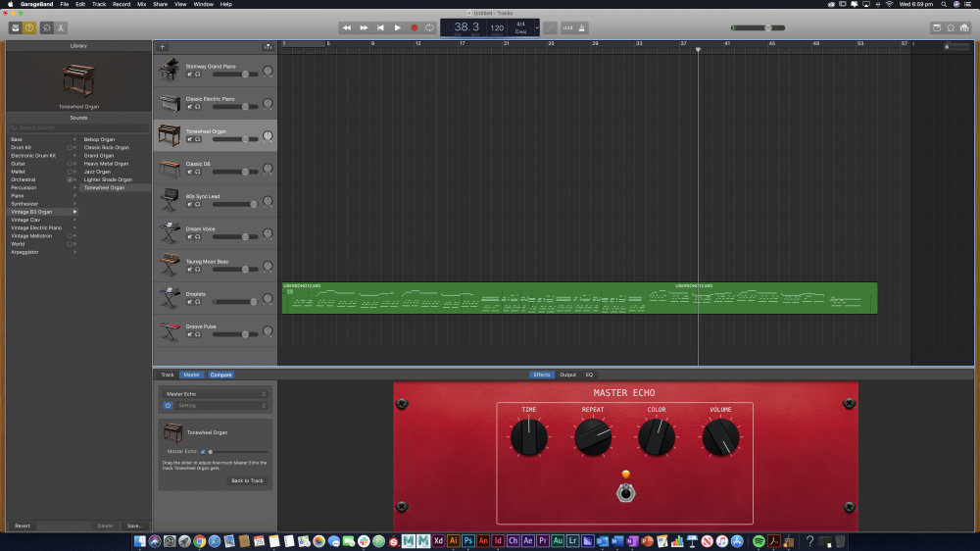Toggle the Count-in 1234 button
The image size is (980, 551).
[x=567, y=27]
